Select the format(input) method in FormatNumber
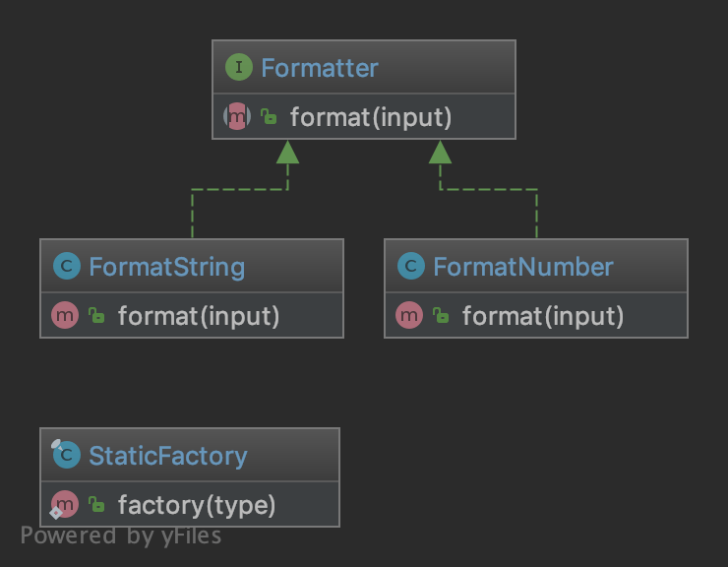The width and height of the screenshot is (728, 567). click(543, 317)
